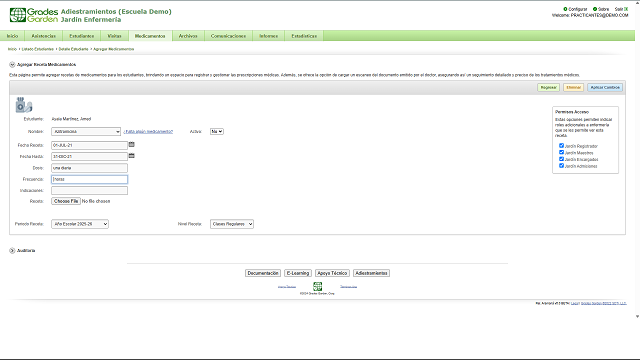The width and height of the screenshot is (640, 360).
Task: Click the Detalle Estudiante breadcrumb
Action: click(73, 49)
